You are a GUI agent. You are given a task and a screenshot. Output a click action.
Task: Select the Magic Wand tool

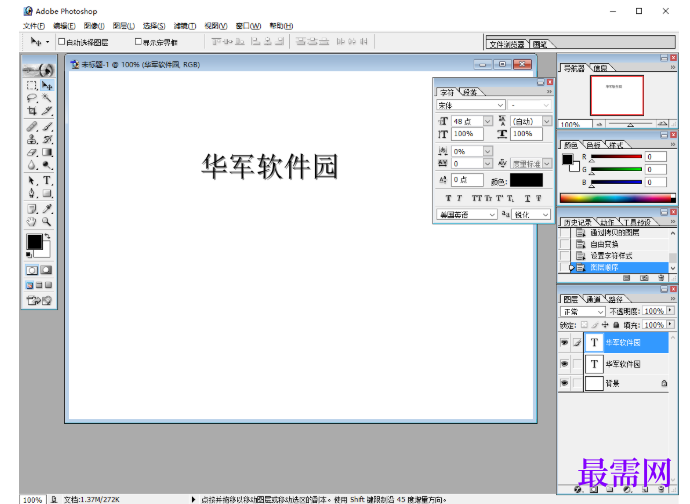tap(47, 98)
